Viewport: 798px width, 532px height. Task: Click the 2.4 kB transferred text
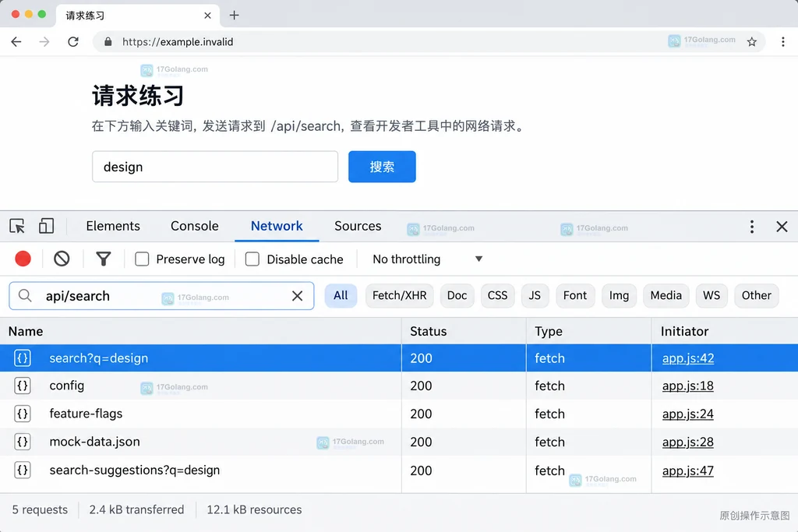coord(136,509)
